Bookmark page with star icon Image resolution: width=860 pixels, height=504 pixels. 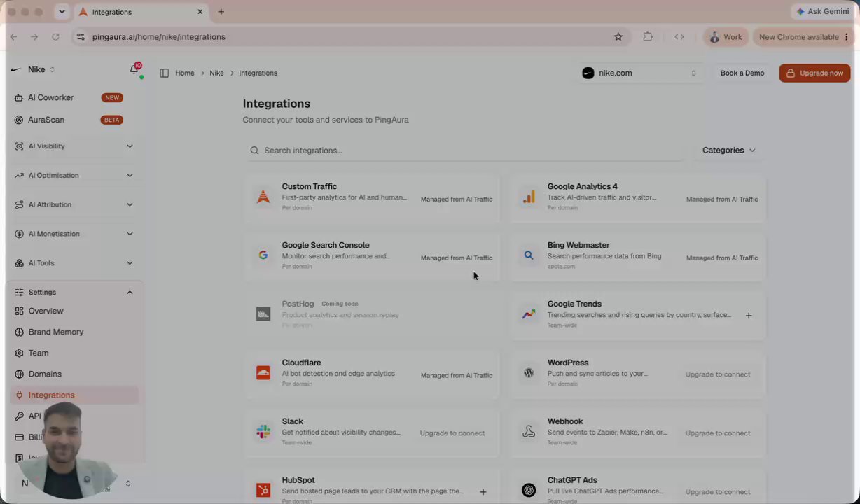618,37
